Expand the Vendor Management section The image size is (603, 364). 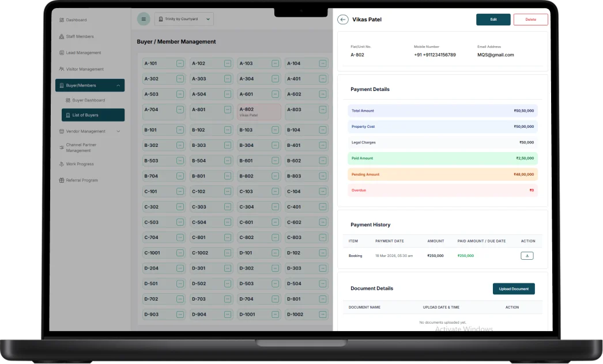click(118, 131)
